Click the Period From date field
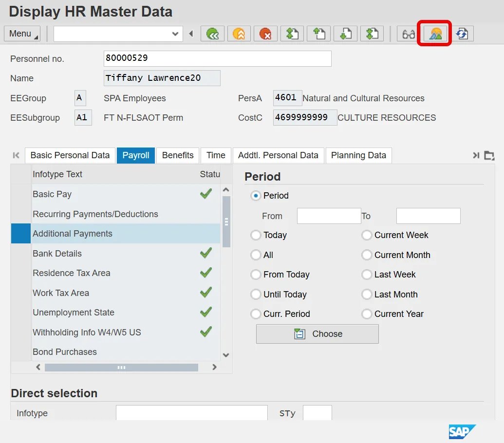Viewport: 504px width, 443px height. point(329,216)
